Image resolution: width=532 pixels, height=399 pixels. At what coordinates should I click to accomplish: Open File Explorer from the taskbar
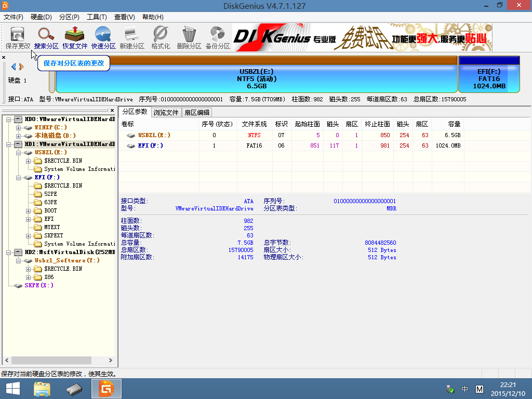[42, 389]
